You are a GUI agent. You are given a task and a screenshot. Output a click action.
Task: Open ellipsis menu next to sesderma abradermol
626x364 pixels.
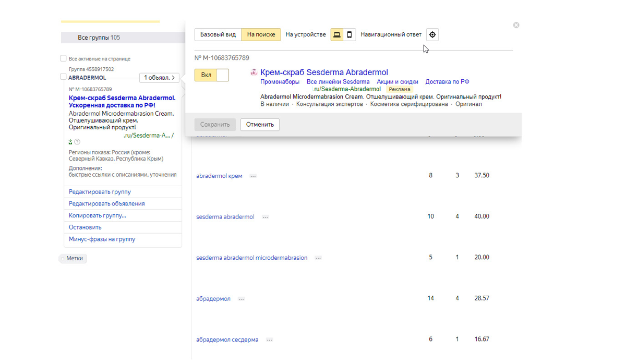point(266,217)
